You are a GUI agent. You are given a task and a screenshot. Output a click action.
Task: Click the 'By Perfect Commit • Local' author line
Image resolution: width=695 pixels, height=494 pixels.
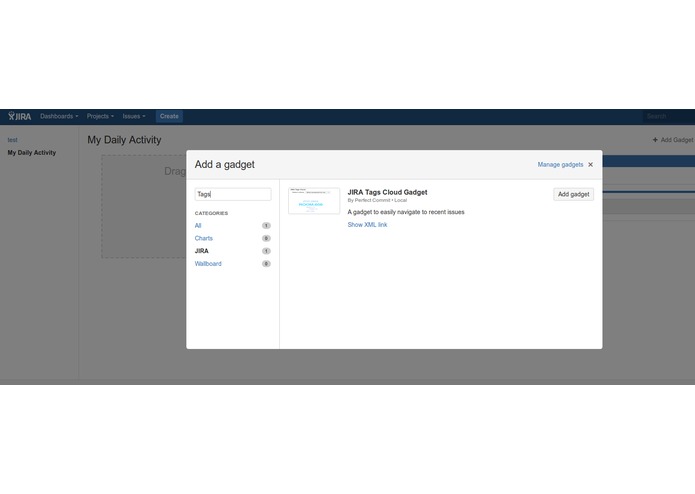(377, 200)
